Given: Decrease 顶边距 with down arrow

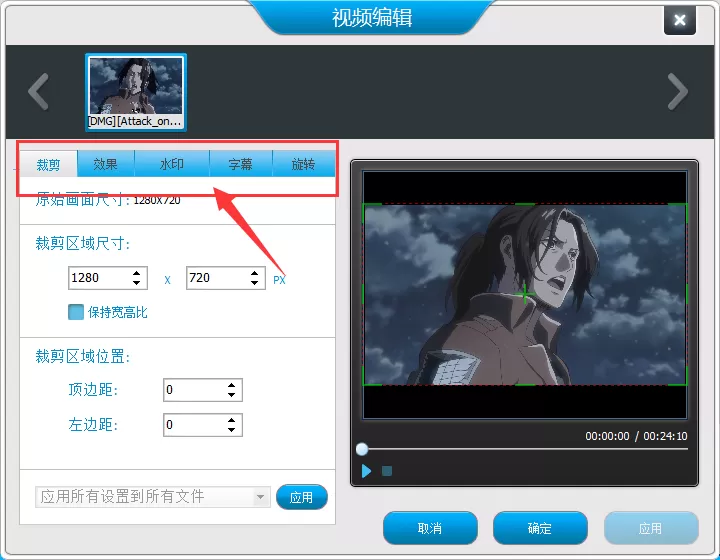Looking at the screenshot, I should tap(231, 395).
